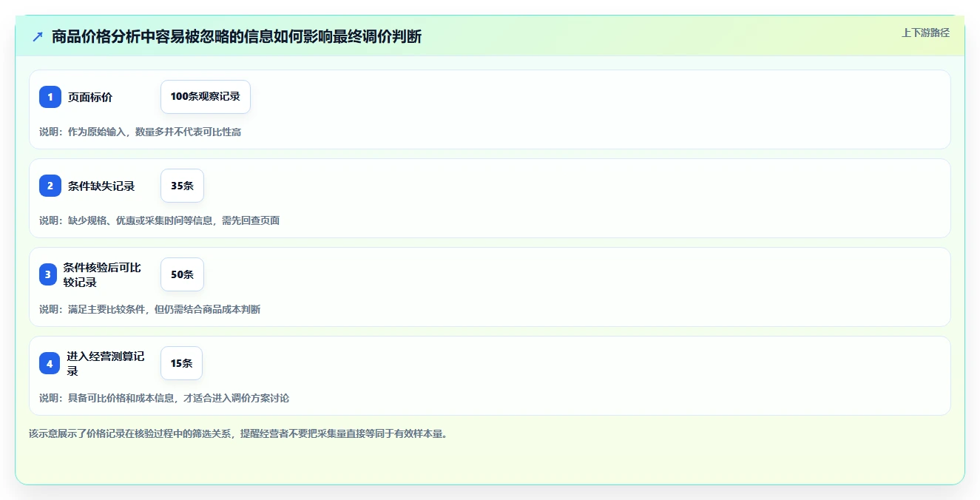980x500 pixels.
Task: Click the step 2 number badge
Action: pyautogui.click(x=50, y=186)
